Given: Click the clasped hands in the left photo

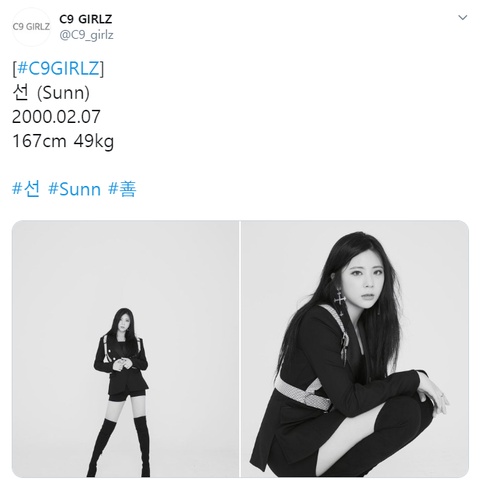Looking at the screenshot, I should point(122,364).
